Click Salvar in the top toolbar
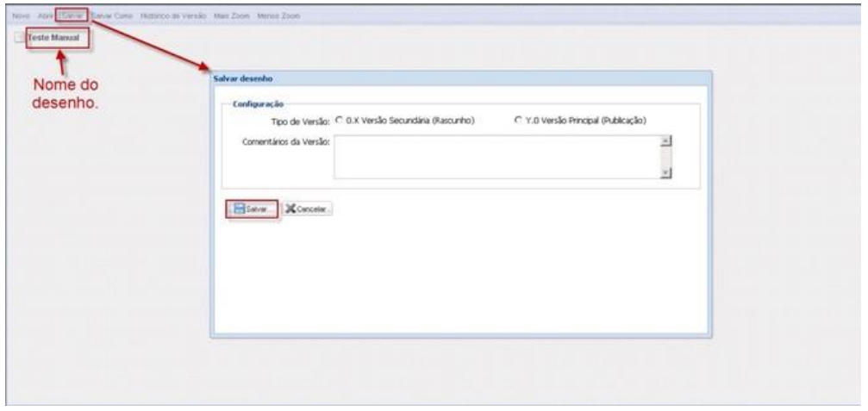868x411 pixels. click(x=72, y=17)
